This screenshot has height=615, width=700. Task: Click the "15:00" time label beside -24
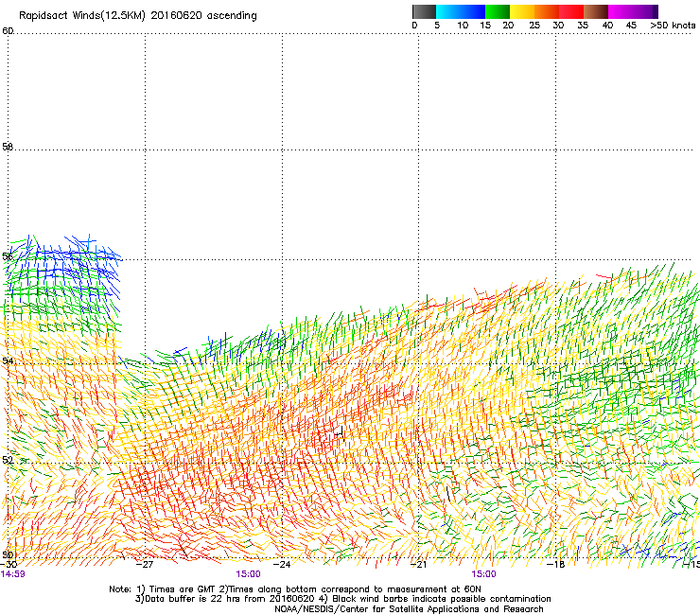coord(248,574)
